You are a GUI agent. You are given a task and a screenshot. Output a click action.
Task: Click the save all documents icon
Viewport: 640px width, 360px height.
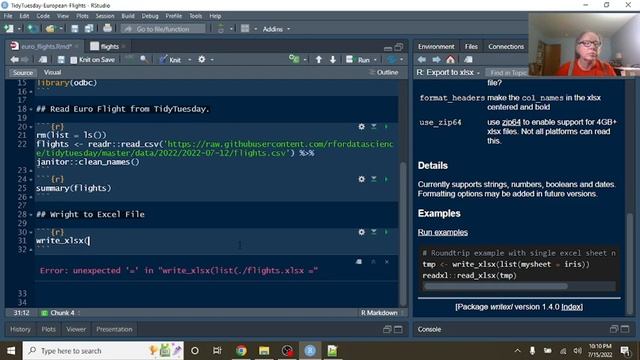(89, 29)
